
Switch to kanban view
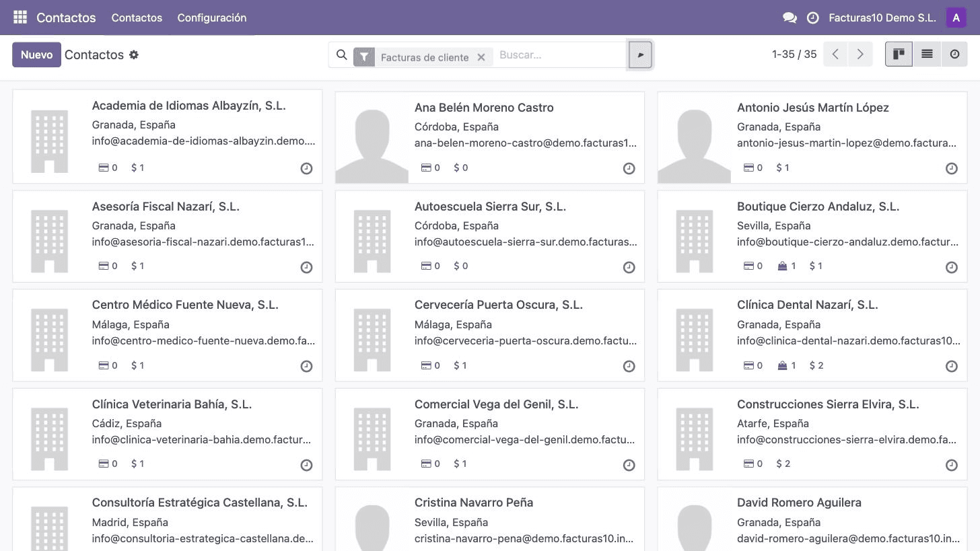coord(899,54)
